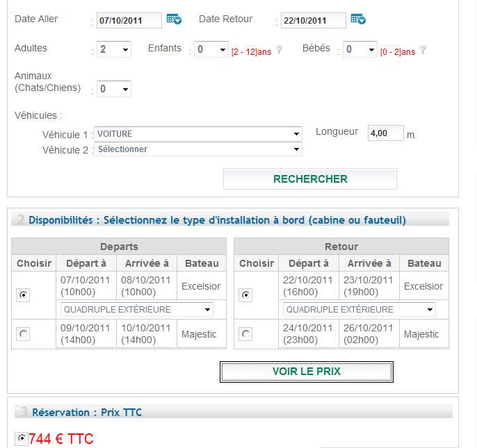Screen dimensions: 477x448
Task: Open the Bébés count dropdown
Action: click(x=360, y=49)
